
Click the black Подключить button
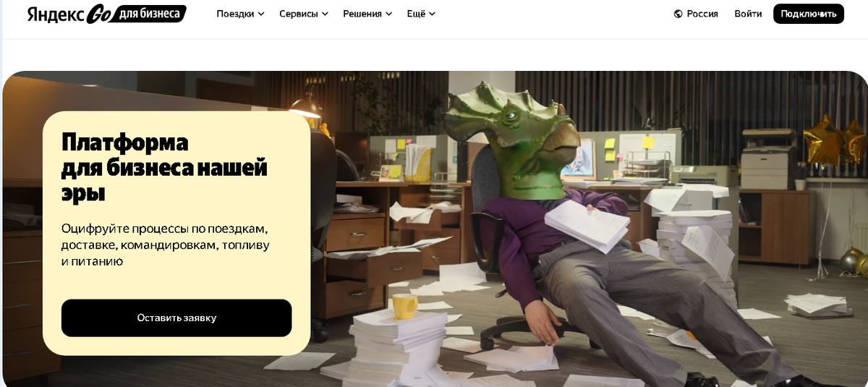pyautogui.click(x=809, y=14)
